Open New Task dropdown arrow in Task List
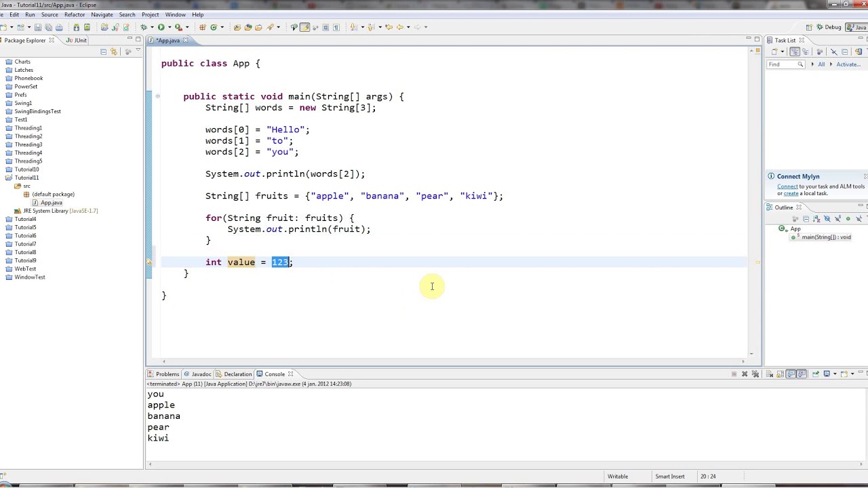Image resolution: width=868 pixels, height=488 pixels. point(783,52)
